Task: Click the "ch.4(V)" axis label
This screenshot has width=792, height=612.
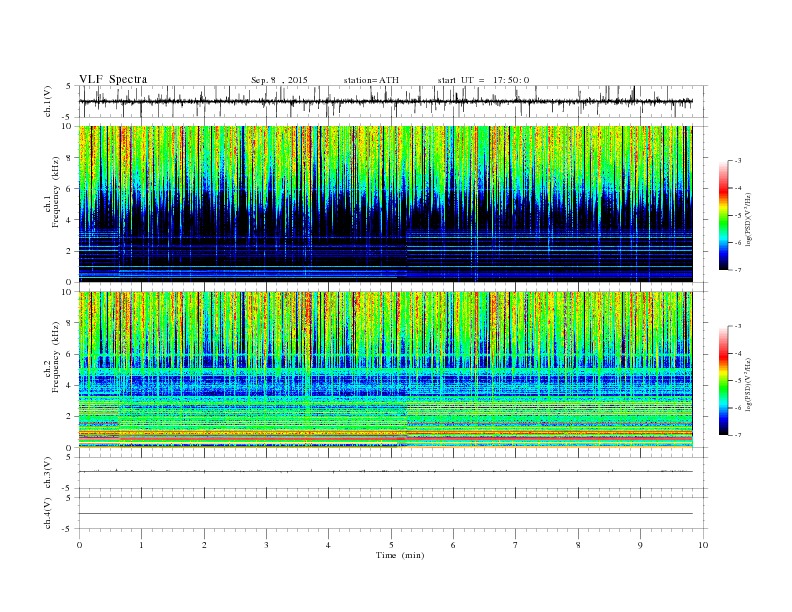Action: [x=47, y=513]
